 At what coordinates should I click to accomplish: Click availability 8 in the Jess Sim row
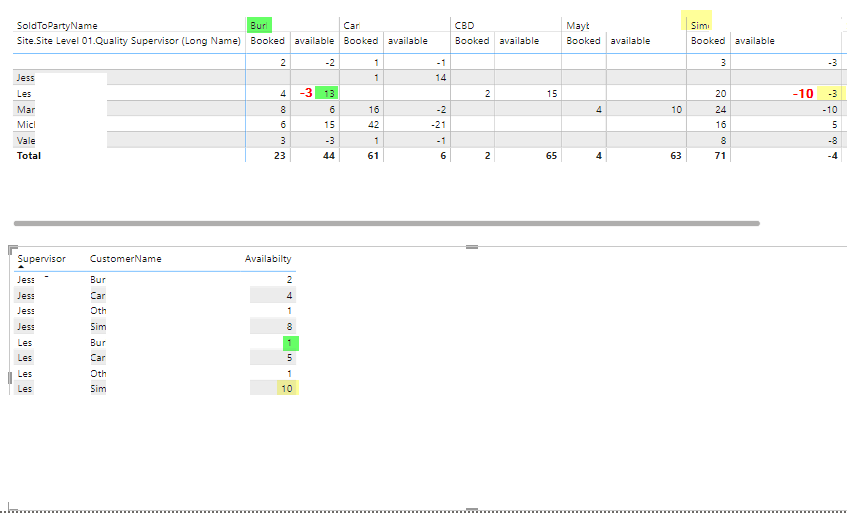pyautogui.click(x=290, y=326)
